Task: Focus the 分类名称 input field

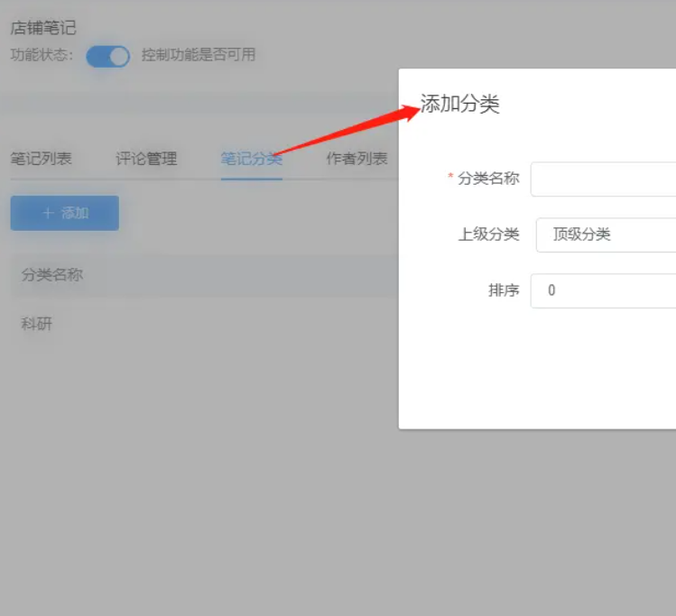Action: (603, 179)
